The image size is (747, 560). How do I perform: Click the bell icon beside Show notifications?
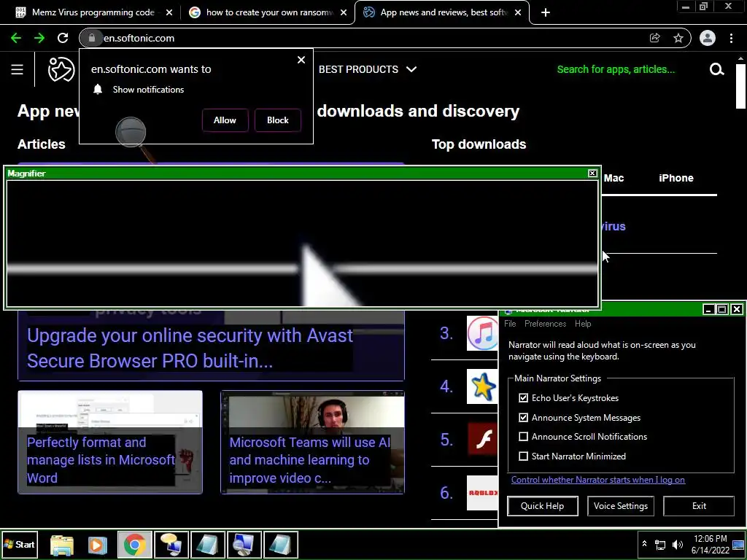tap(98, 90)
